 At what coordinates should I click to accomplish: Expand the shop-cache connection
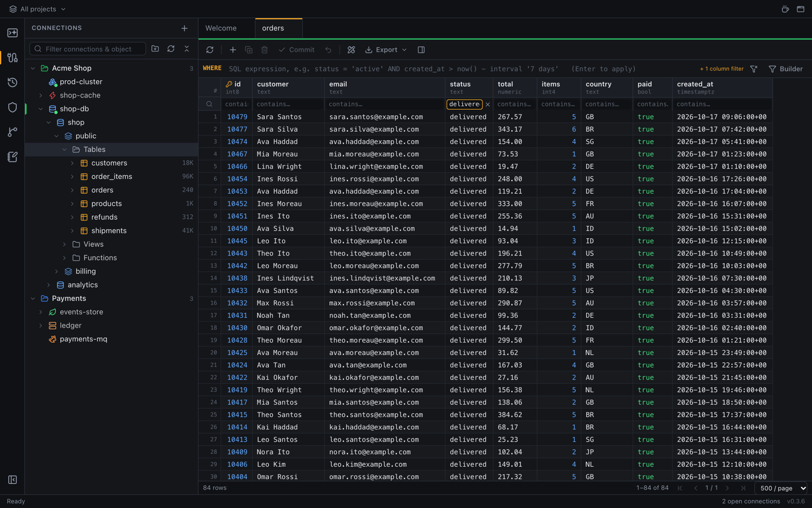[x=41, y=96]
